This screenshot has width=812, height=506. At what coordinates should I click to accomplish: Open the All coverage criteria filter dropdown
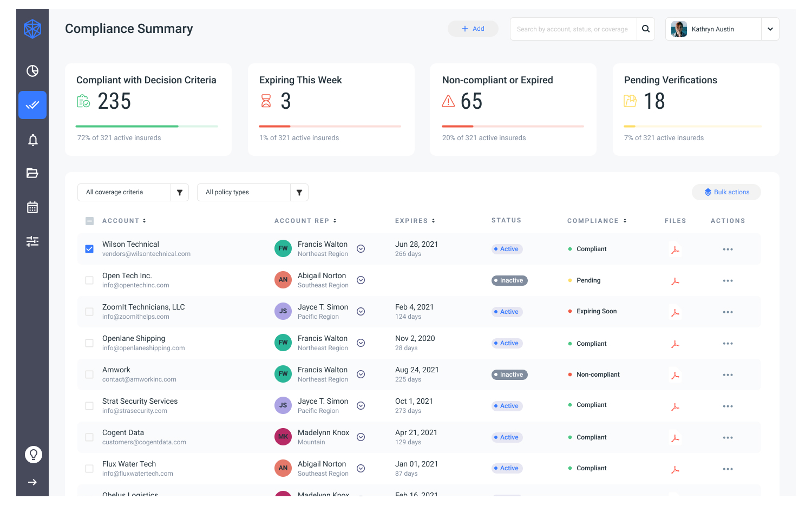pos(133,192)
